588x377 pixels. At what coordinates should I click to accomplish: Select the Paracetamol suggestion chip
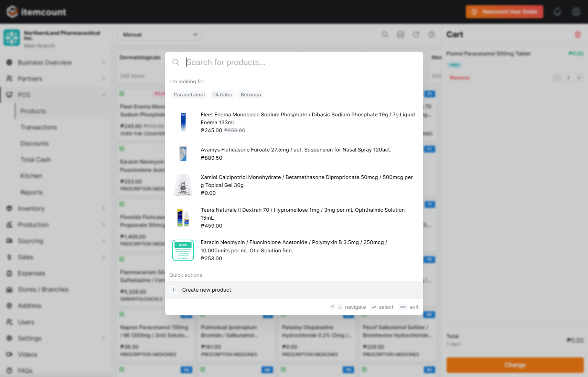[x=189, y=95]
